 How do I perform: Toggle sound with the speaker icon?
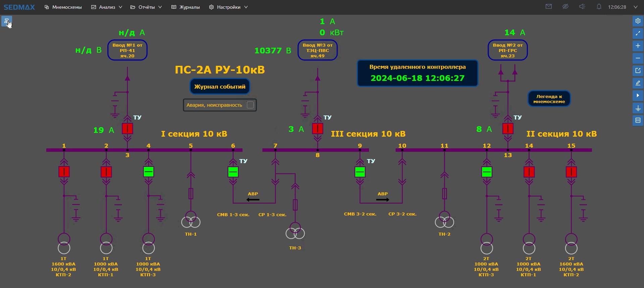pos(582,7)
